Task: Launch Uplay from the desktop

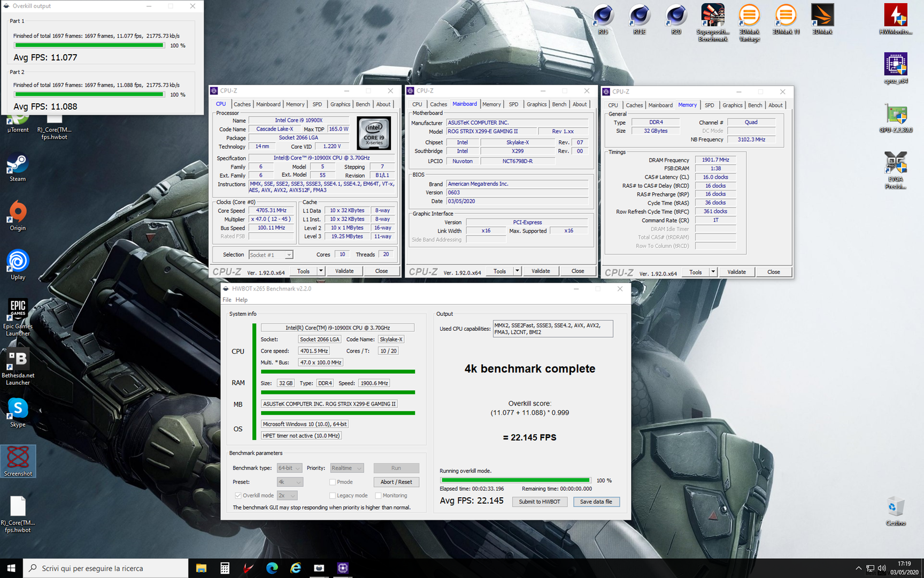Action: (18, 265)
